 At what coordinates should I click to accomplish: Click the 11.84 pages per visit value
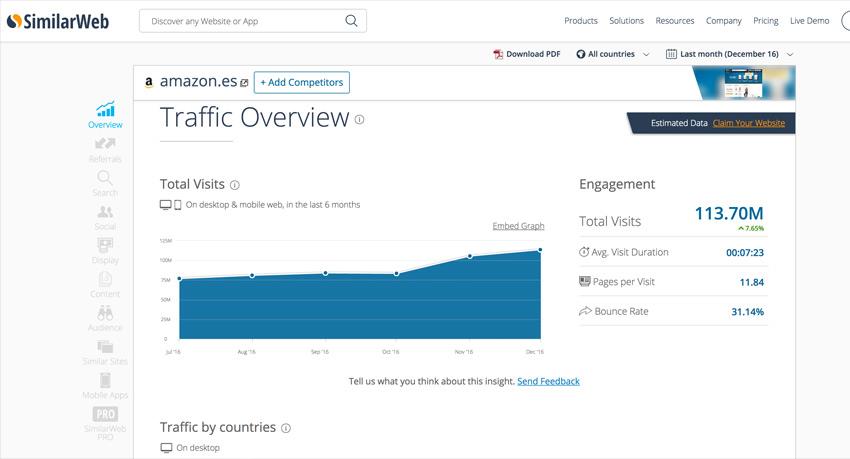click(751, 282)
